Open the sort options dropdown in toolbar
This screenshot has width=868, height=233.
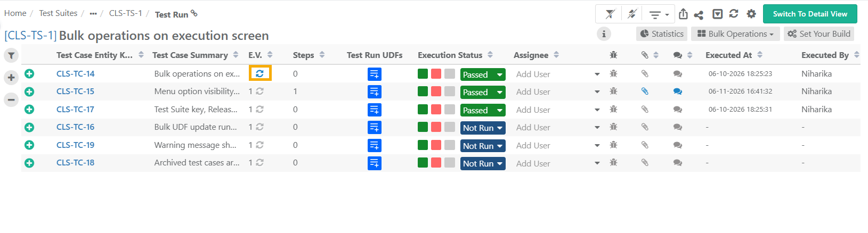(x=659, y=14)
